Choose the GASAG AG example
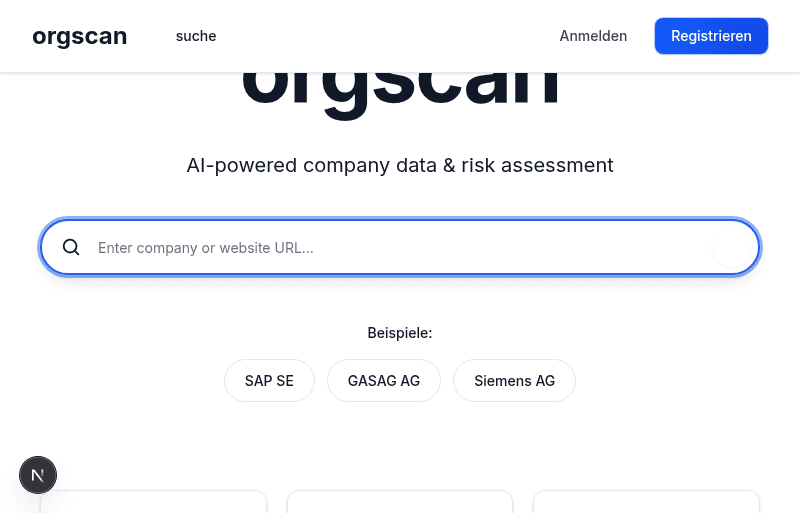 [x=384, y=381]
